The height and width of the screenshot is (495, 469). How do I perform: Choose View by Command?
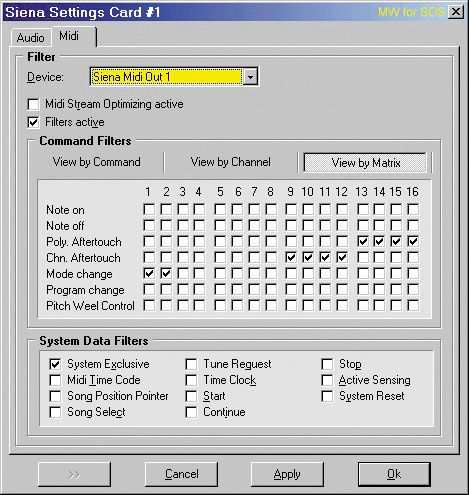coord(97,162)
